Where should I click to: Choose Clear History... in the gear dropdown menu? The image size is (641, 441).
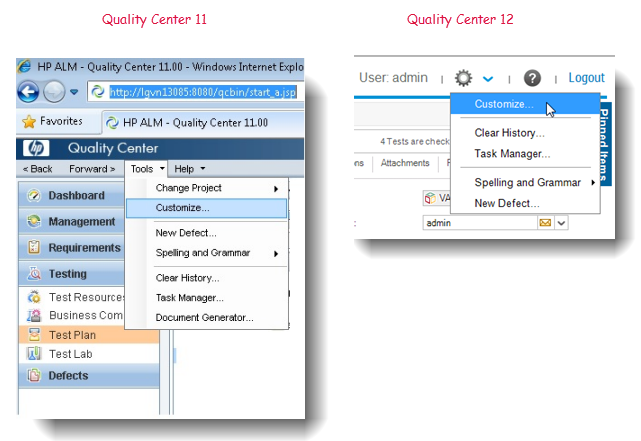coord(525,133)
